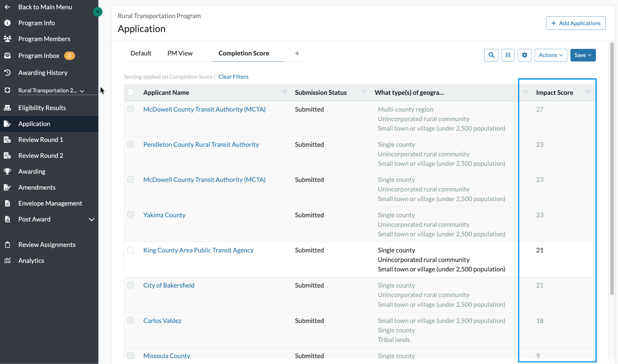618x364 pixels.
Task: Click the Impact Score value 27
Action: pos(540,109)
